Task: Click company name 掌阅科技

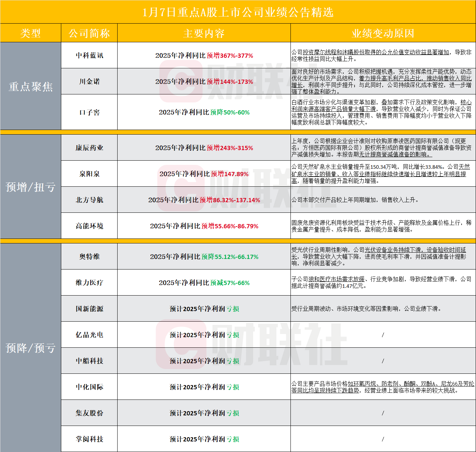Action: 89,439
